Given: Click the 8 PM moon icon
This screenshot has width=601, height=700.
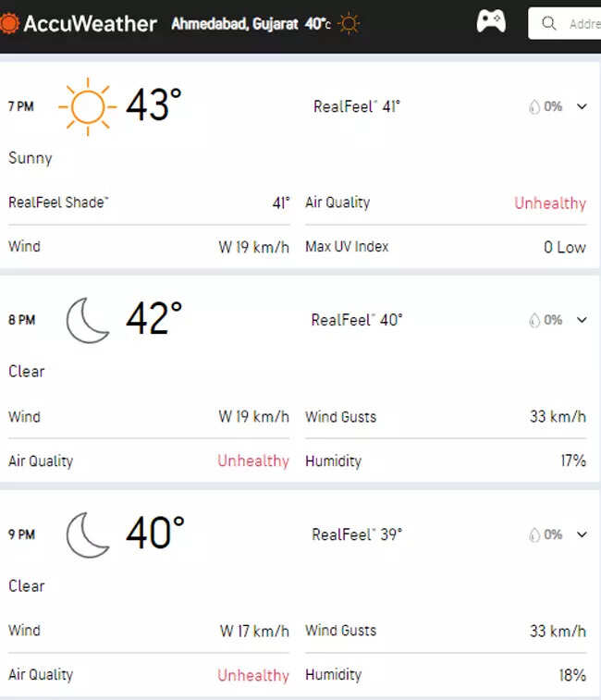Looking at the screenshot, I should 88,320.
